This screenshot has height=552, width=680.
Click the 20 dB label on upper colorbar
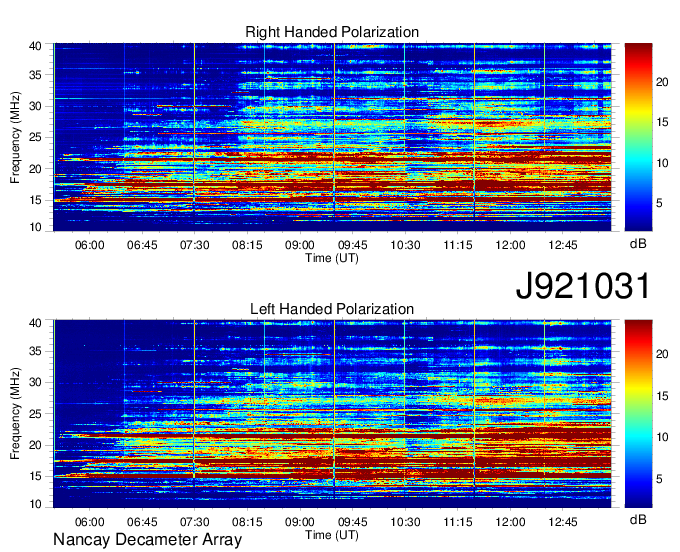click(x=662, y=82)
